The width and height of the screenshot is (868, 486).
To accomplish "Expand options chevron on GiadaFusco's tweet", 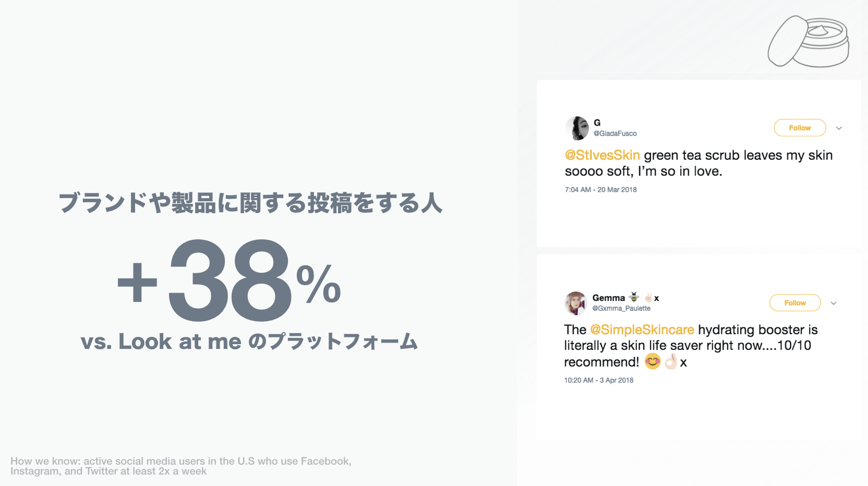I will pos(839,128).
